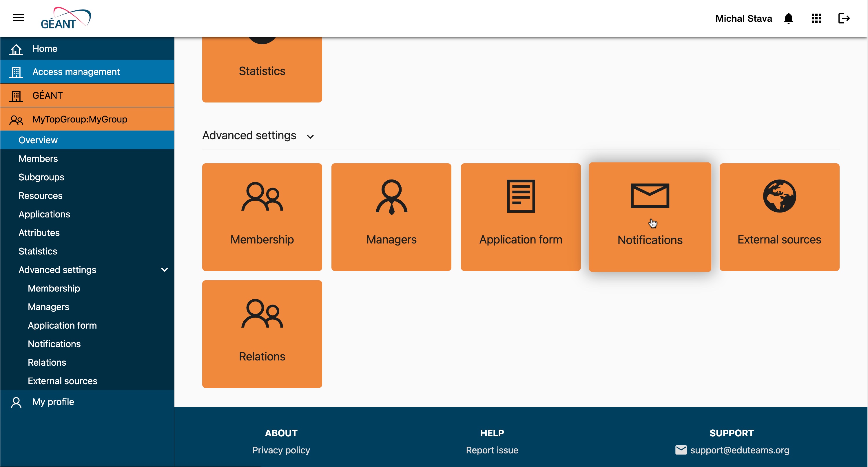Open the Application form tile label

click(521, 239)
